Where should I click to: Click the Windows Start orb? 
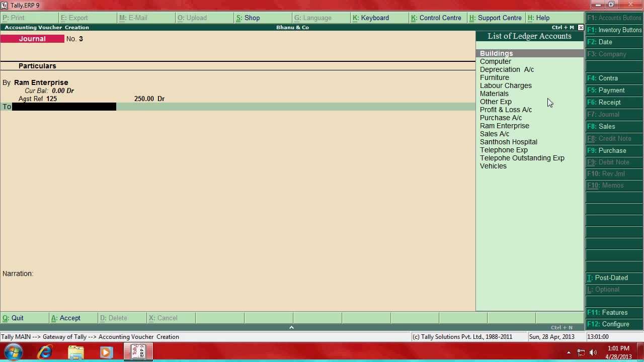click(x=14, y=352)
